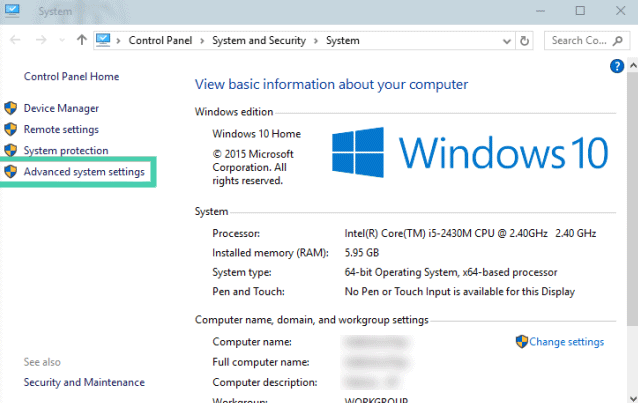Click into the Search Control Panel field

point(587,40)
